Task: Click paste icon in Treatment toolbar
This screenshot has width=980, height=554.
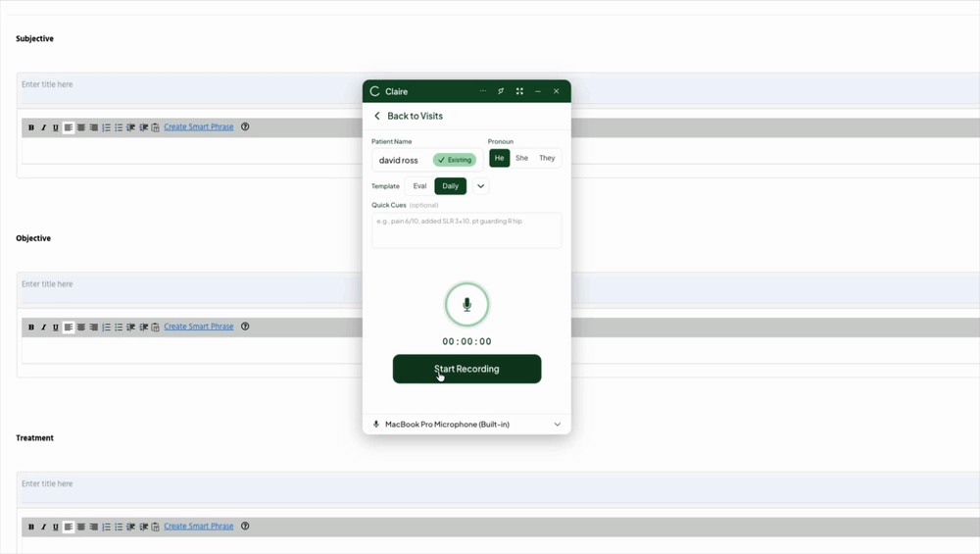Action: pyautogui.click(x=156, y=528)
